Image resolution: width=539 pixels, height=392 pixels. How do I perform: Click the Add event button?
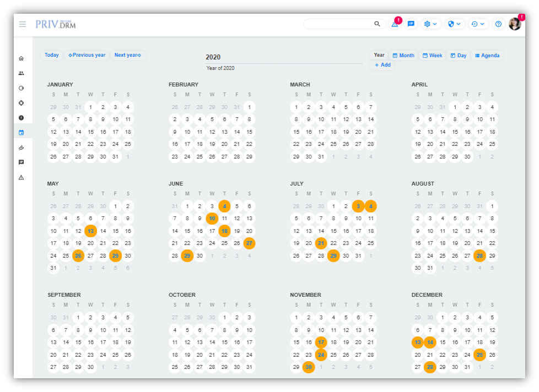[x=382, y=65]
